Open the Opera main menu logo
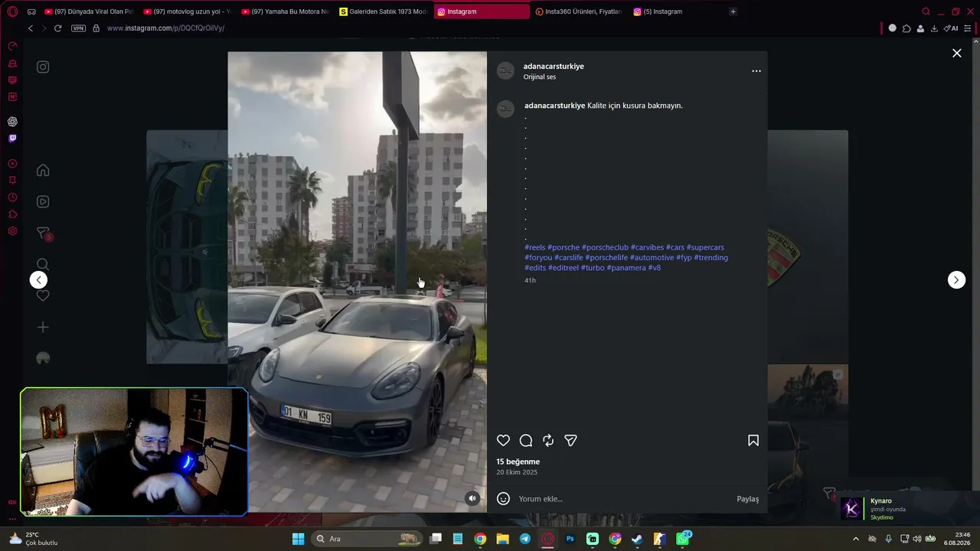 (x=12, y=11)
